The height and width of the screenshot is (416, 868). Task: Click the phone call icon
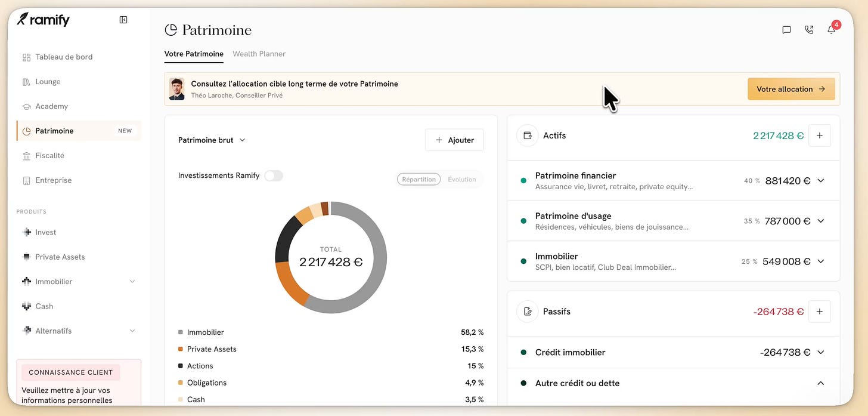[809, 29]
